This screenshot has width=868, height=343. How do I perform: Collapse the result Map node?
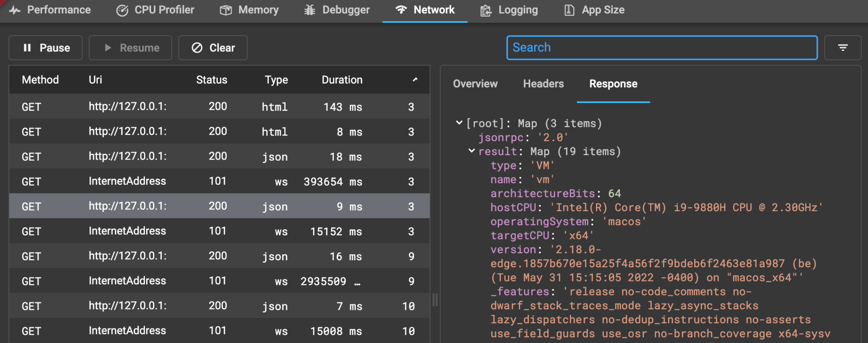(x=472, y=151)
